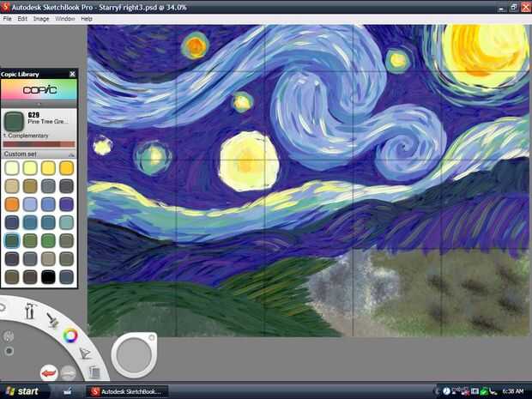
Task: Pick the orange swatch
Action: (12, 204)
